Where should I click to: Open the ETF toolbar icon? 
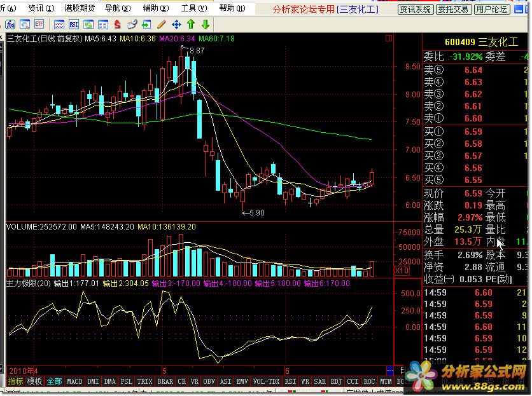(39, 24)
